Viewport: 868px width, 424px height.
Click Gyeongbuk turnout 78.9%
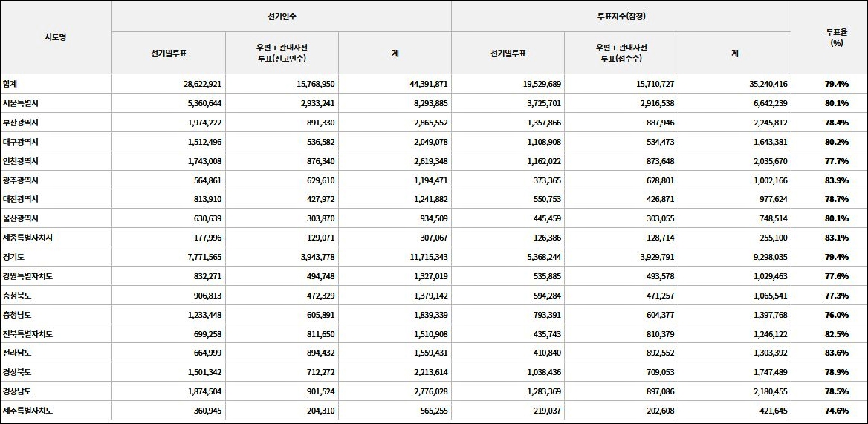pyautogui.click(x=837, y=373)
